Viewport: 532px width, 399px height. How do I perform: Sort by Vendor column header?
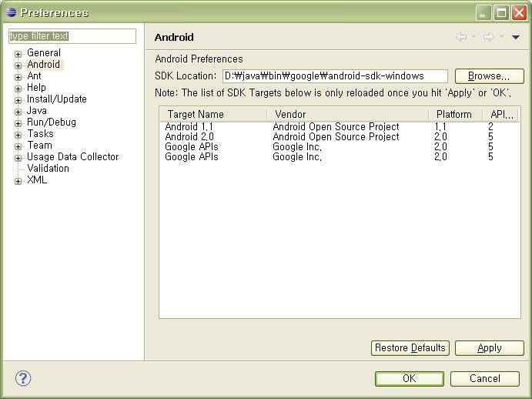(x=347, y=114)
